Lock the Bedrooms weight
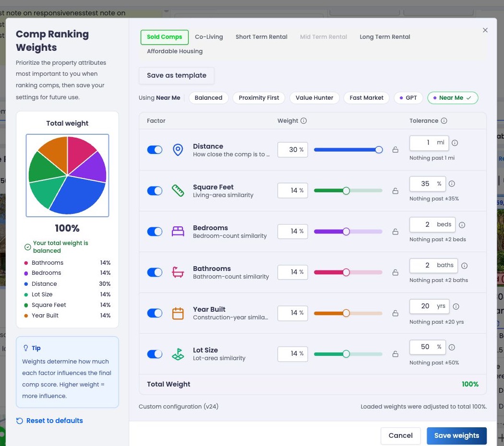 396,232
